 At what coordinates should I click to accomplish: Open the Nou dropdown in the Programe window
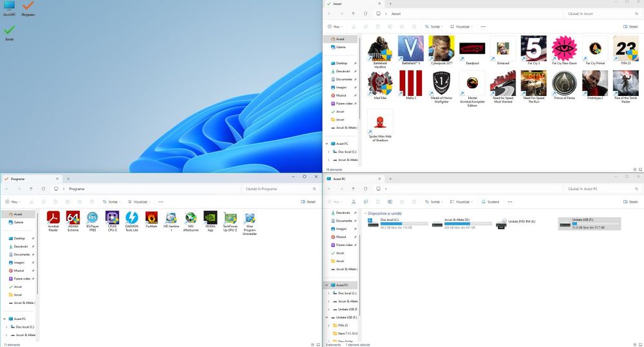(13, 202)
